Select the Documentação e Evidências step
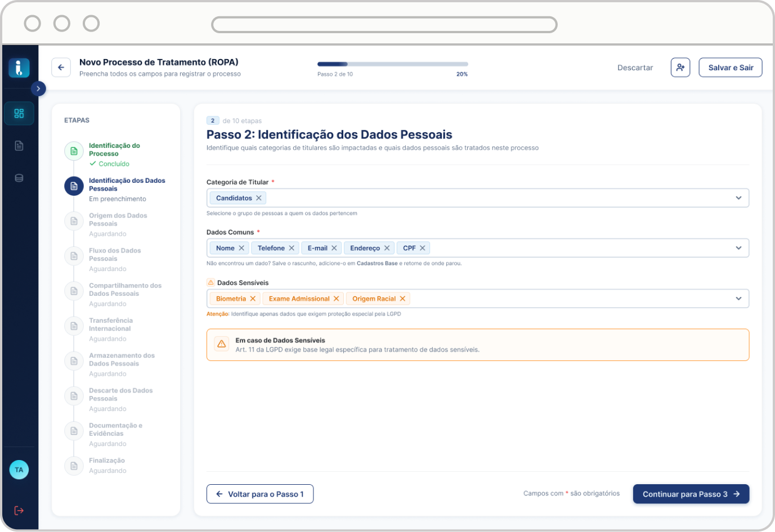 115,434
